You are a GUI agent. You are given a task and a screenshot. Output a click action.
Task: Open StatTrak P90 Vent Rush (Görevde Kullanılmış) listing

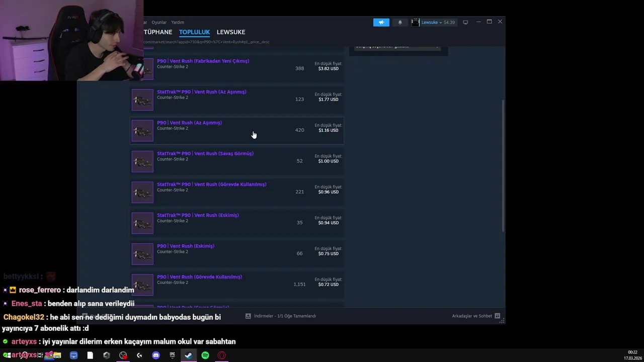(x=237, y=192)
